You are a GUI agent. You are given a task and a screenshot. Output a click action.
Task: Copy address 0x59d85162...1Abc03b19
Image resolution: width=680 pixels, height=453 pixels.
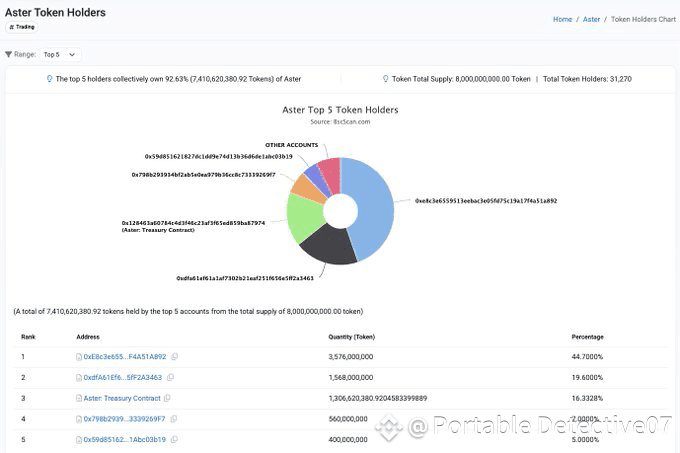pyautogui.click(x=174, y=439)
